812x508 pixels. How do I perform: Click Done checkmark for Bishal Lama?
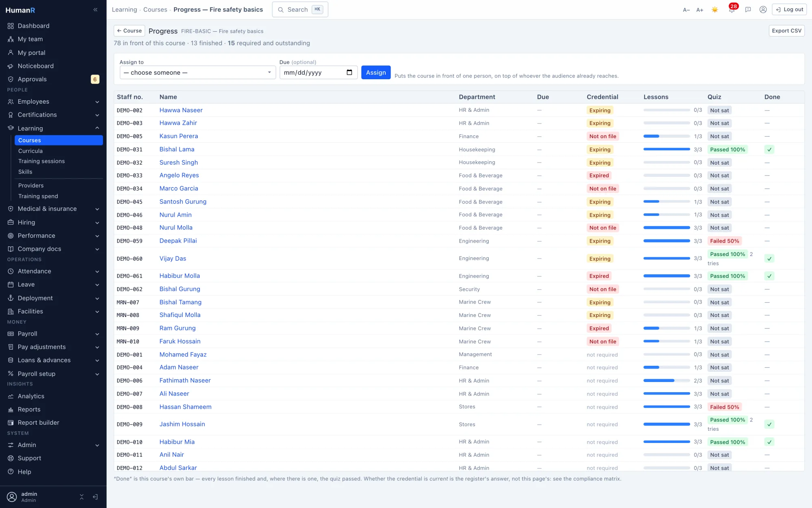point(769,150)
